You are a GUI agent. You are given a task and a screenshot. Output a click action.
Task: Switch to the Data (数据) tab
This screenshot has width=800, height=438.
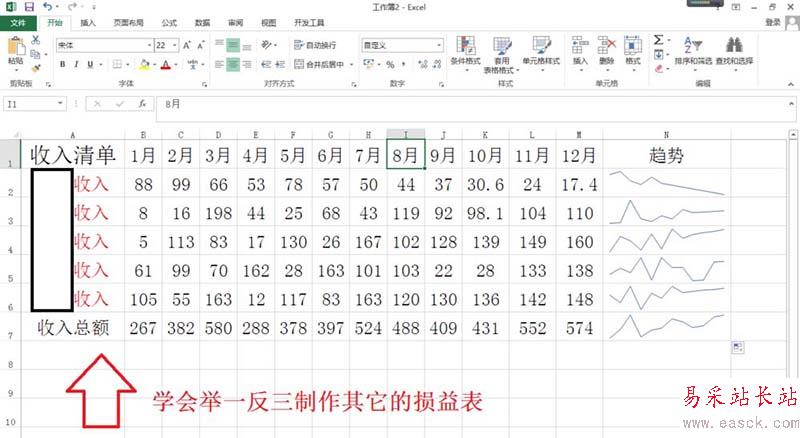click(x=202, y=23)
